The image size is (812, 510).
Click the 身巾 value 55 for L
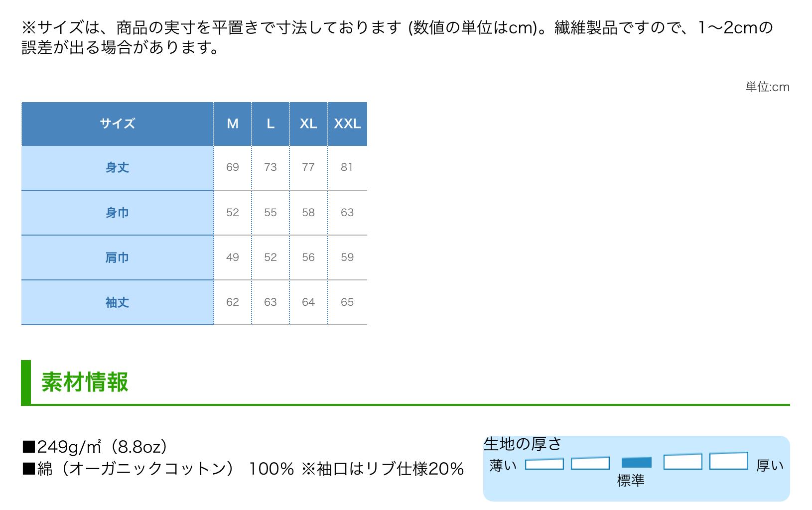[x=271, y=213]
